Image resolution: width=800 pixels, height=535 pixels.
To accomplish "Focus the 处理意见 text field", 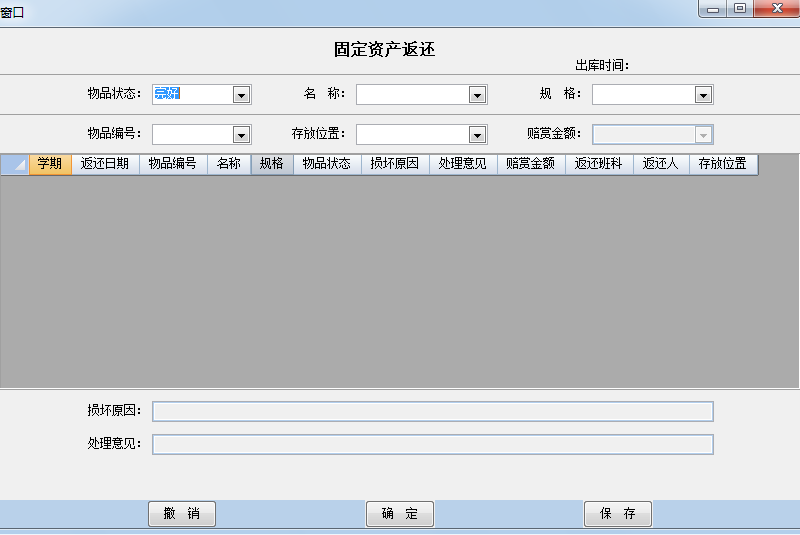I will click(432, 444).
